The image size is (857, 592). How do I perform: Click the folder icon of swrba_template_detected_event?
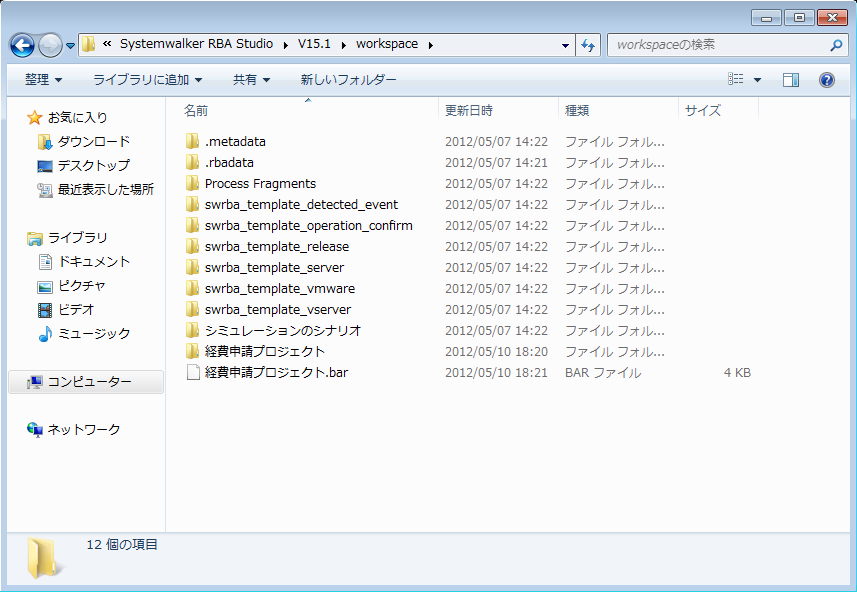click(192, 204)
